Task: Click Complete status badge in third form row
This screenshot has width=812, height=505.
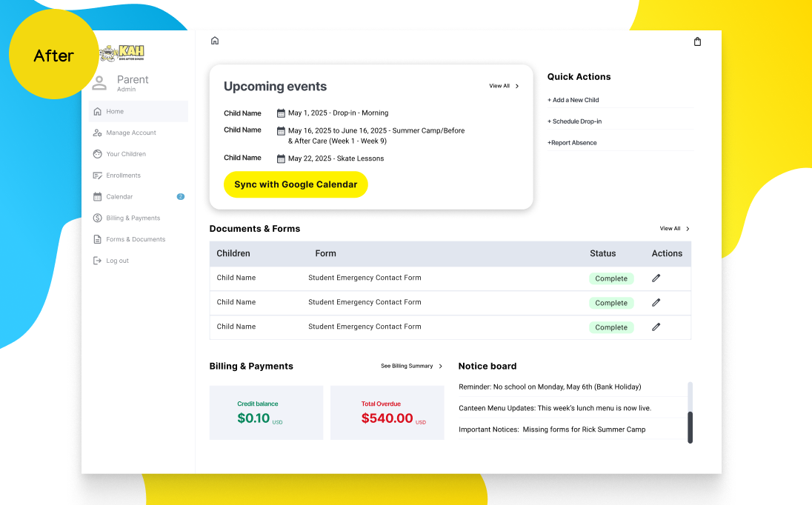Action: (611, 327)
